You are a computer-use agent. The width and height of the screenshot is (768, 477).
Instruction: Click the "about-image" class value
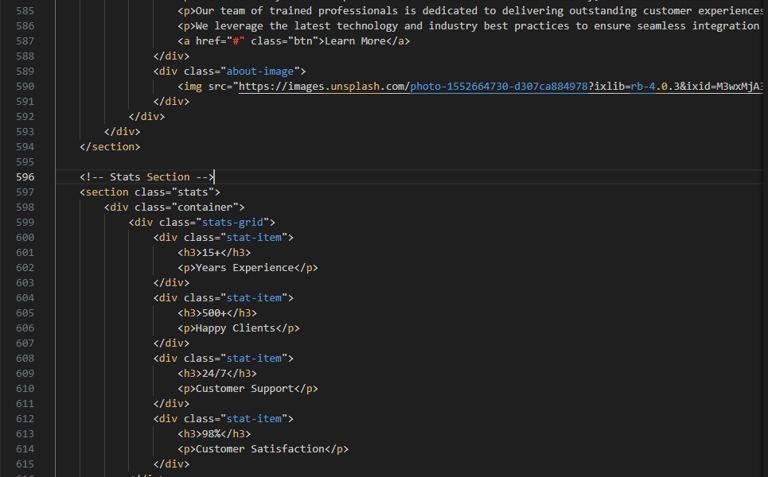[260, 72]
